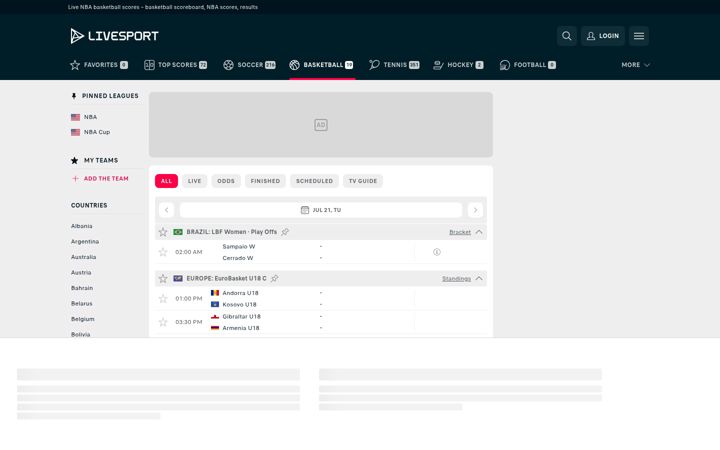Open Argentina in countries list
The image size is (720, 450).
pyautogui.click(x=85, y=242)
